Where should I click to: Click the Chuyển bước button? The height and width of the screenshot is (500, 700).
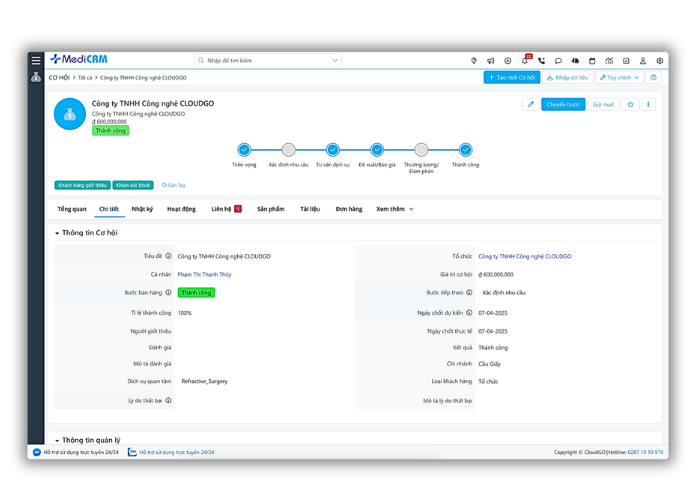pos(563,104)
